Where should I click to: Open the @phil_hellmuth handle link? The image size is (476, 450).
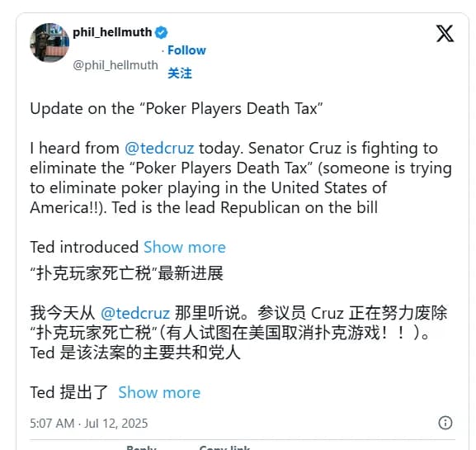click(115, 65)
